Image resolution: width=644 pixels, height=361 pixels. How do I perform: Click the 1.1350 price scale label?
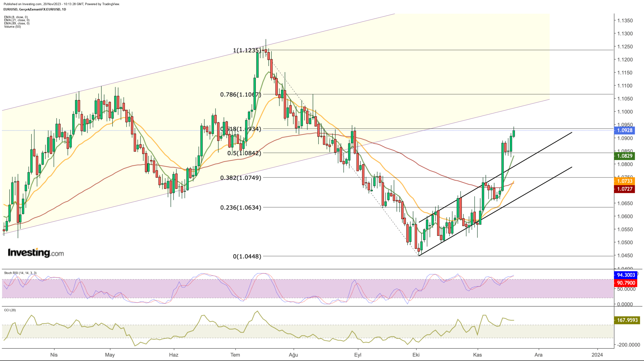tap(625, 21)
